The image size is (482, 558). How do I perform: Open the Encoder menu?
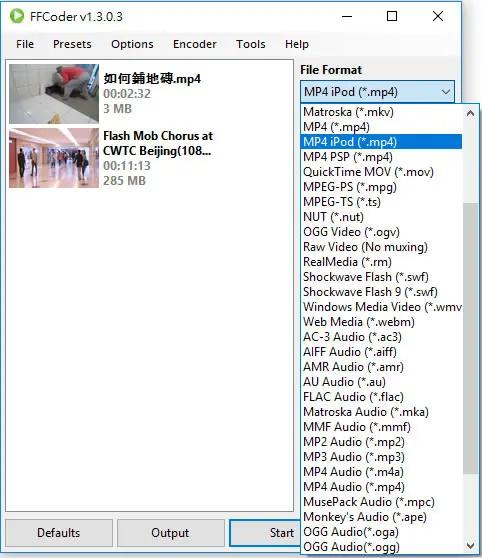(195, 44)
